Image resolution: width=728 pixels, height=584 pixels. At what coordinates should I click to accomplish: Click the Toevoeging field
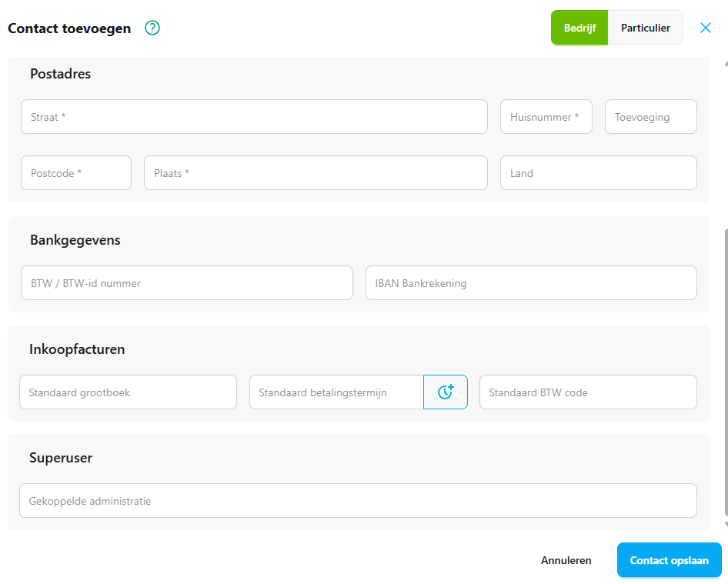pyautogui.click(x=650, y=116)
